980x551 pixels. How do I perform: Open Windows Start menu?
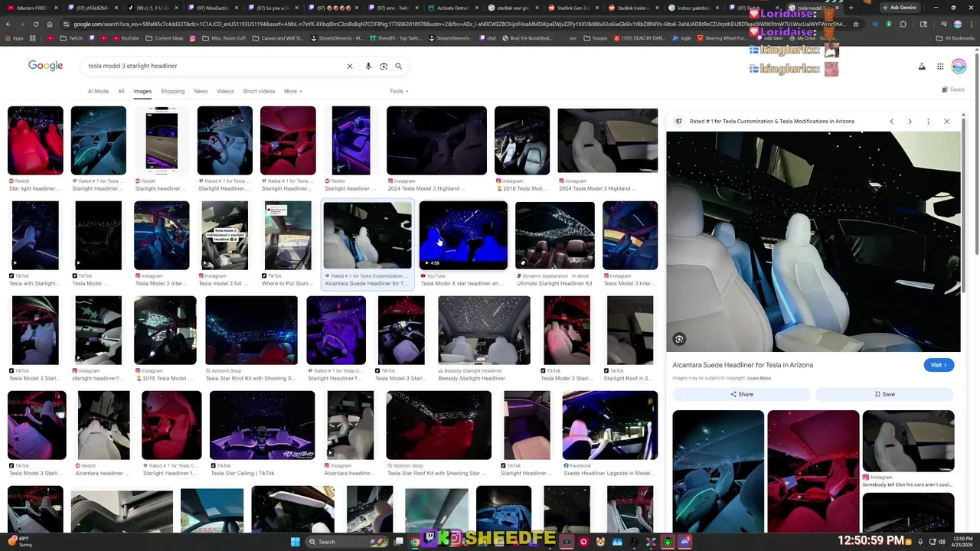click(x=295, y=542)
